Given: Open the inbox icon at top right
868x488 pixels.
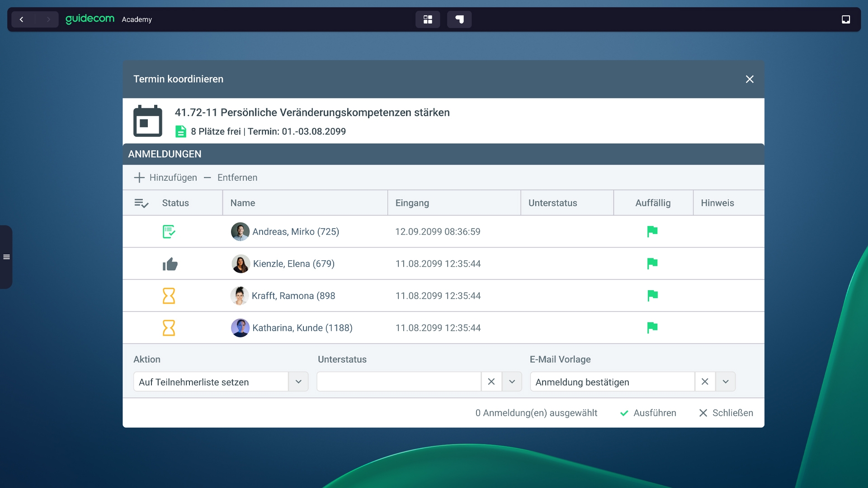Looking at the screenshot, I should 845,19.
